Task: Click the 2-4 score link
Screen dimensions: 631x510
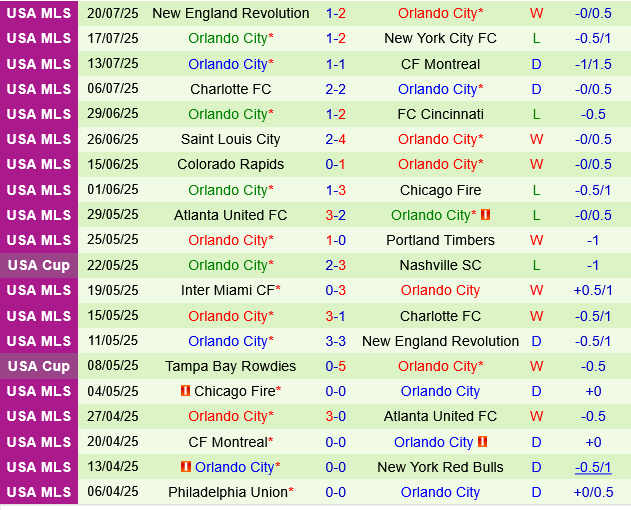Action: pos(336,139)
